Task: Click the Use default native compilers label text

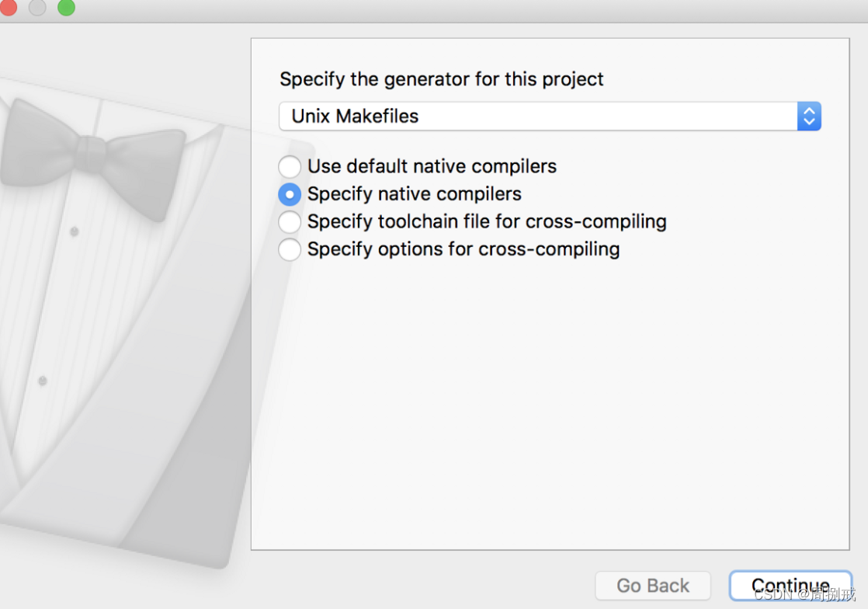Action: point(432,166)
